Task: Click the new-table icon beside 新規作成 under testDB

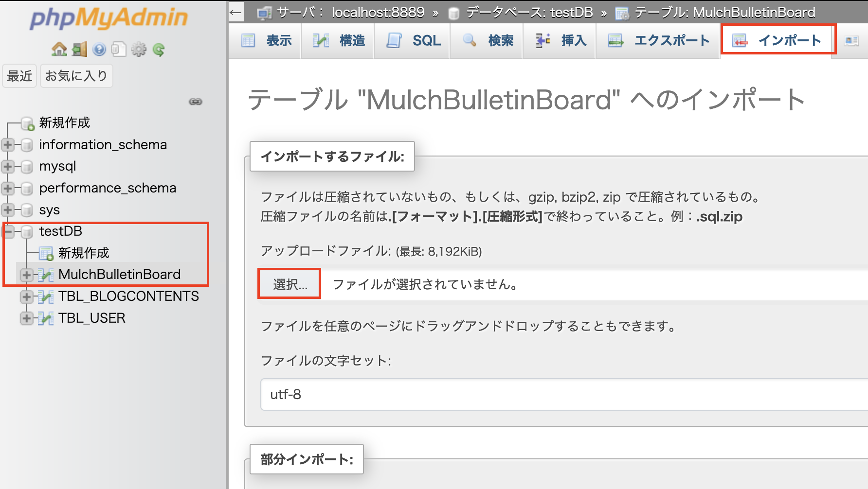Action: (46, 253)
